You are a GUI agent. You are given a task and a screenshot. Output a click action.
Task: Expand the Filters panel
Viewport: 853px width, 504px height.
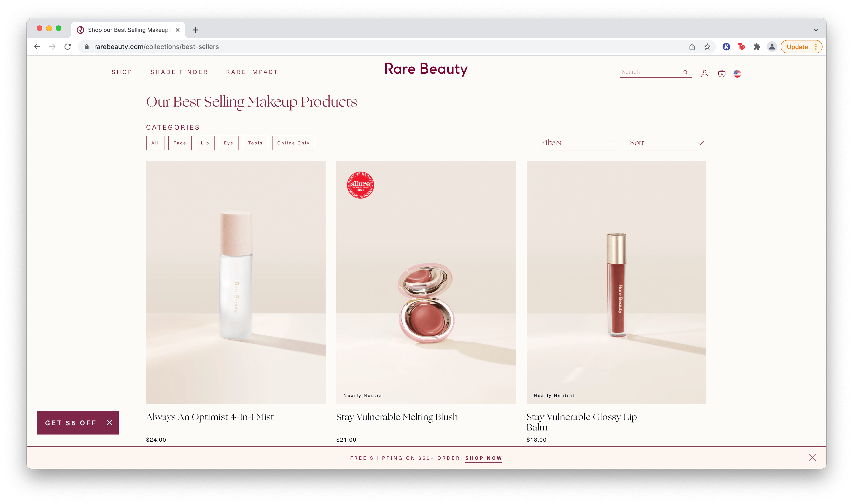click(578, 143)
